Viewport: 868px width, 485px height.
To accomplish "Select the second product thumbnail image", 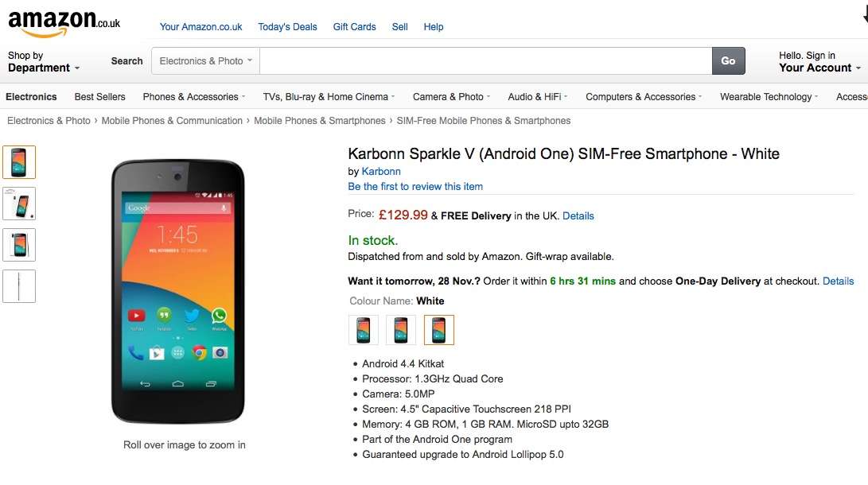I will click(x=19, y=204).
